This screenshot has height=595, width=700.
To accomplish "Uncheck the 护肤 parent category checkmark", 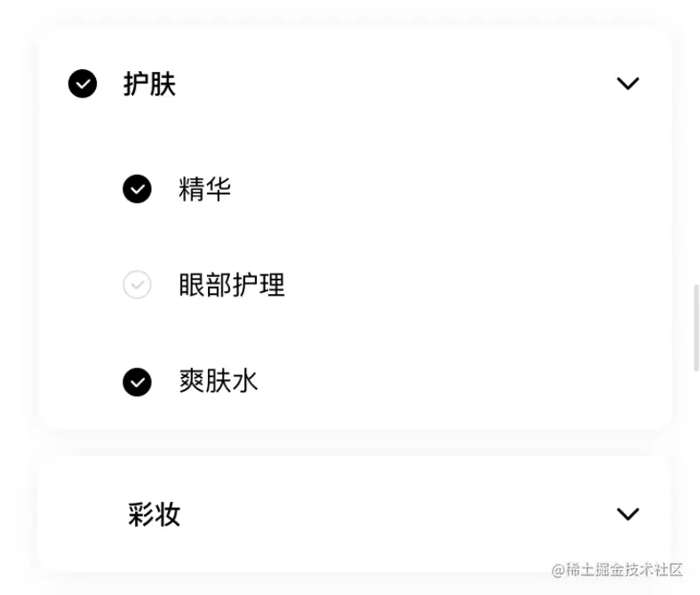I will (83, 83).
